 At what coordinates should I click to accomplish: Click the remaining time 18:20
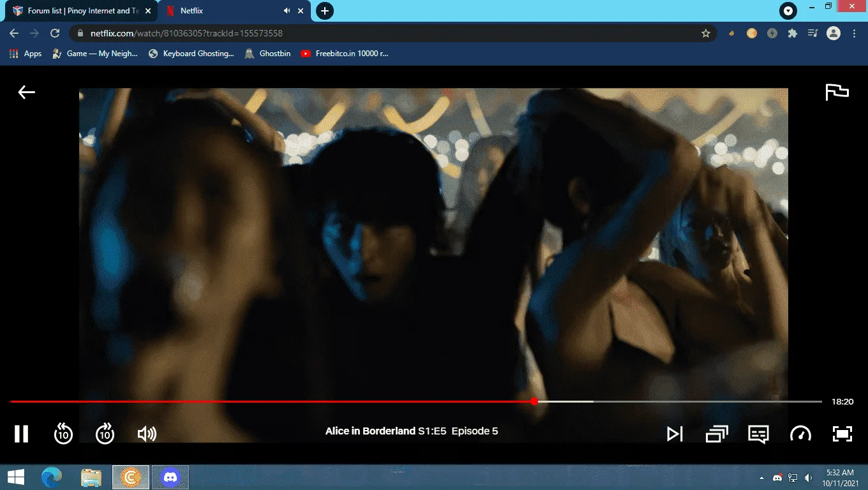[842, 402]
